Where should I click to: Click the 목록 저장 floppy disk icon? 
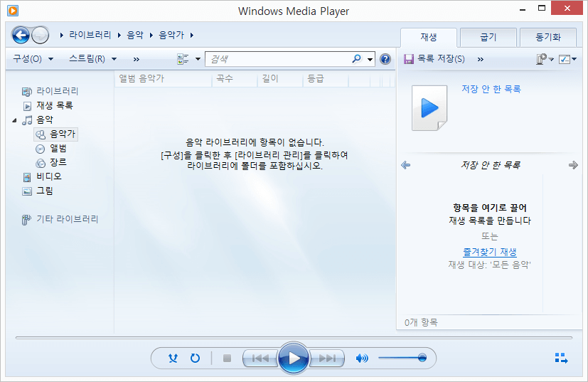409,59
